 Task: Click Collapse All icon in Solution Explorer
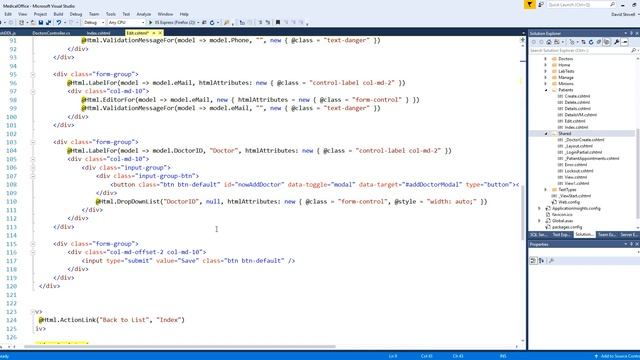point(599,42)
